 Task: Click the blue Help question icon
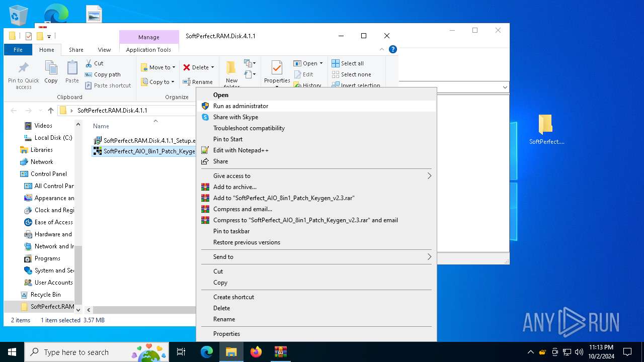click(393, 49)
